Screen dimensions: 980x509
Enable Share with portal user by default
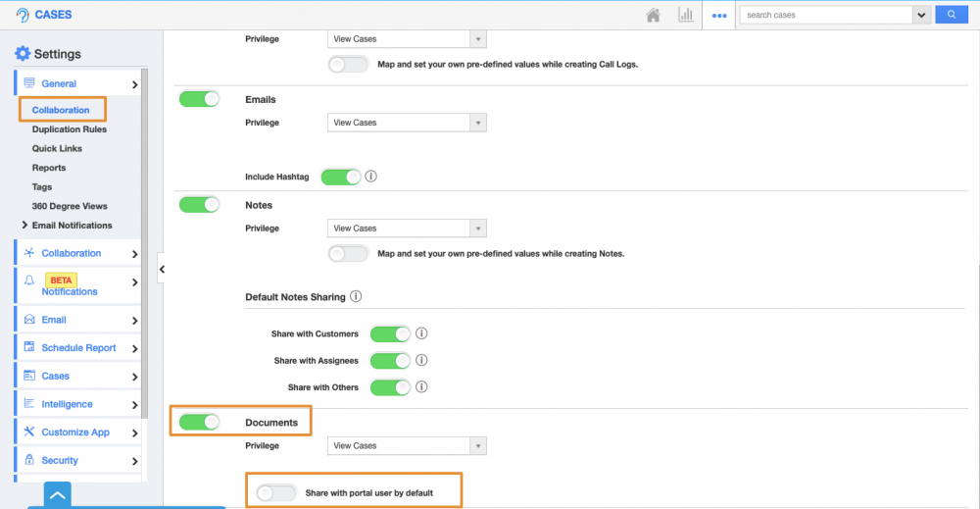pyautogui.click(x=276, y=492)
